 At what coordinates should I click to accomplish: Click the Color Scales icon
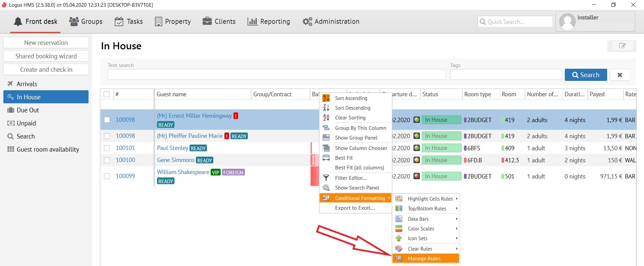[399, 228]
